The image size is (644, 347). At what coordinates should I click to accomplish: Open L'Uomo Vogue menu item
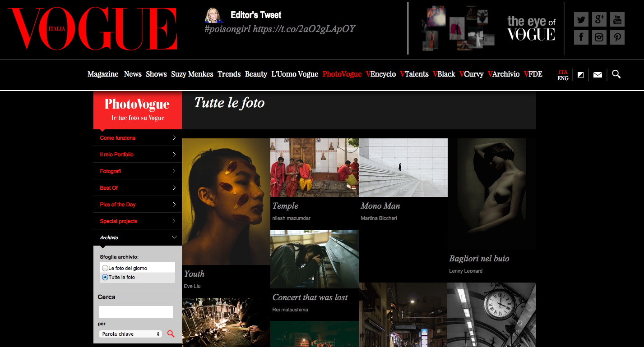click(295, 74)
